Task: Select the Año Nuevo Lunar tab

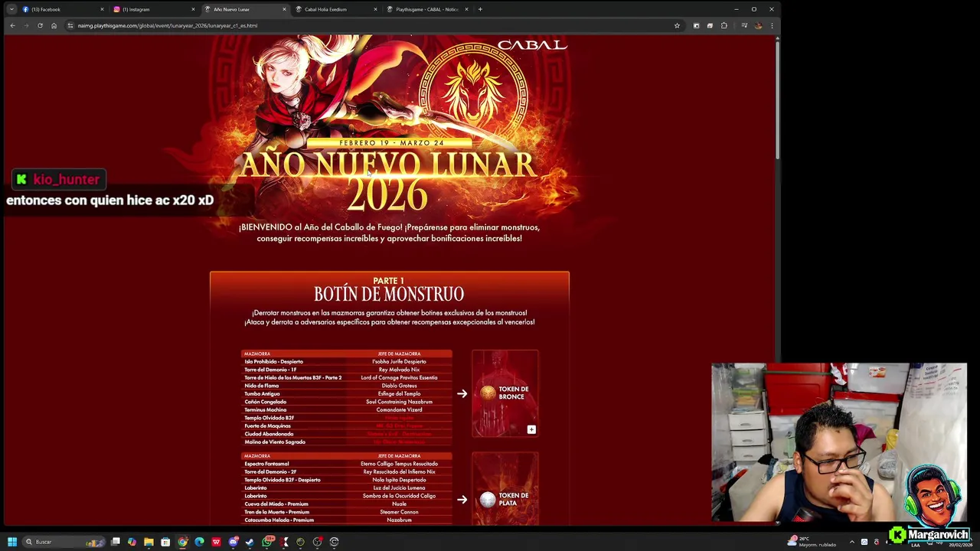Action: 244,9
